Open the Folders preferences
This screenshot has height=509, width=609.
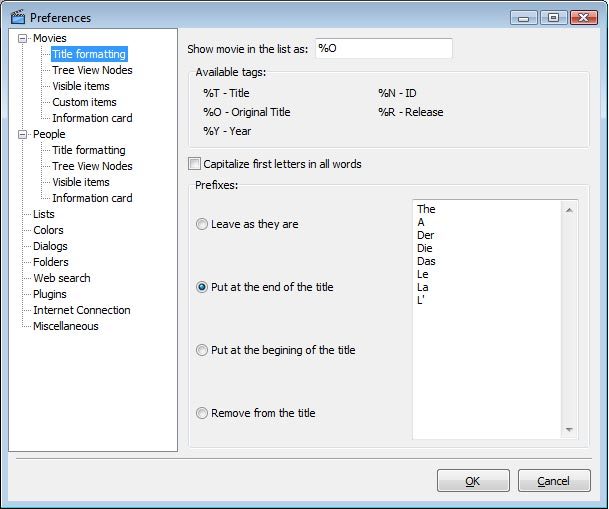[50, 262]
